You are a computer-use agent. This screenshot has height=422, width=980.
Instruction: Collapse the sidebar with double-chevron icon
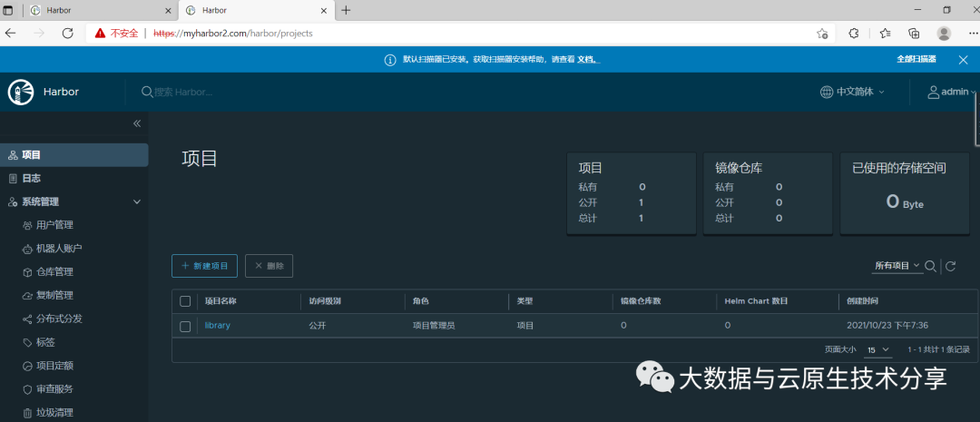click(137, 123)
